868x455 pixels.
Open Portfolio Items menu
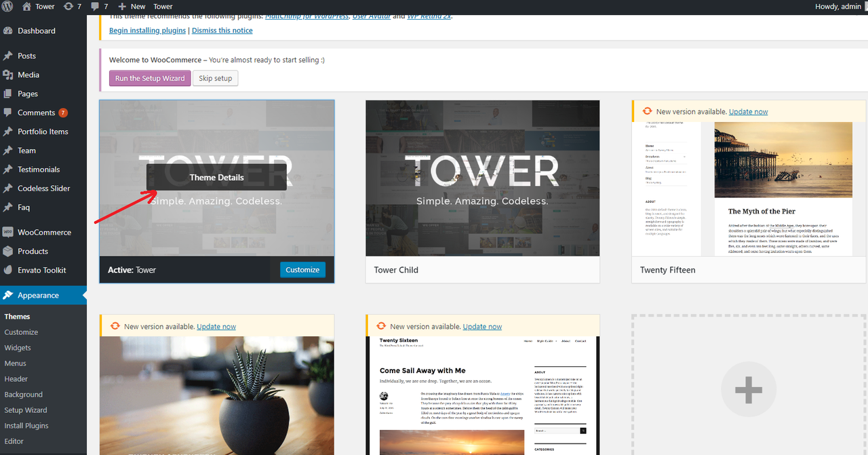tap(43, 132)
